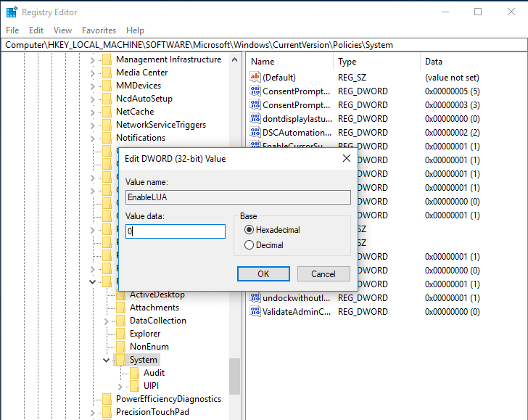
Task: Click the undockwithoutl... DWORD value icon
Action: coord(255,297)
